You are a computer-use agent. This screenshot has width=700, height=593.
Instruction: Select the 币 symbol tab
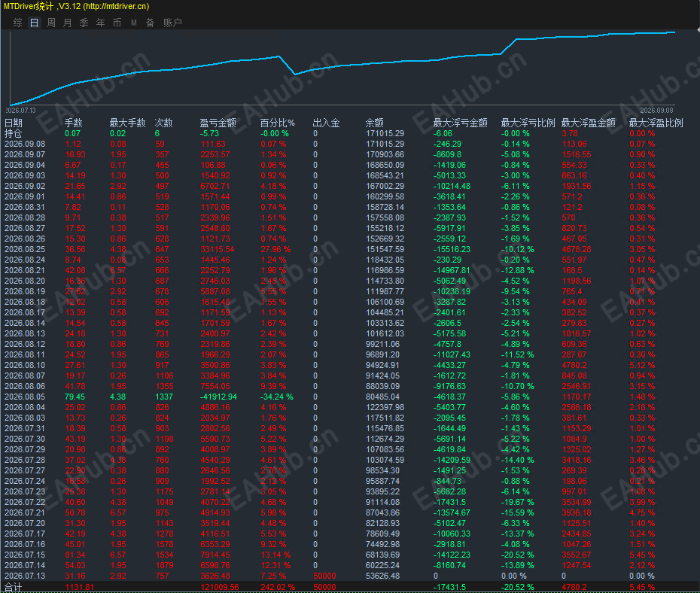tap(117, 23)
